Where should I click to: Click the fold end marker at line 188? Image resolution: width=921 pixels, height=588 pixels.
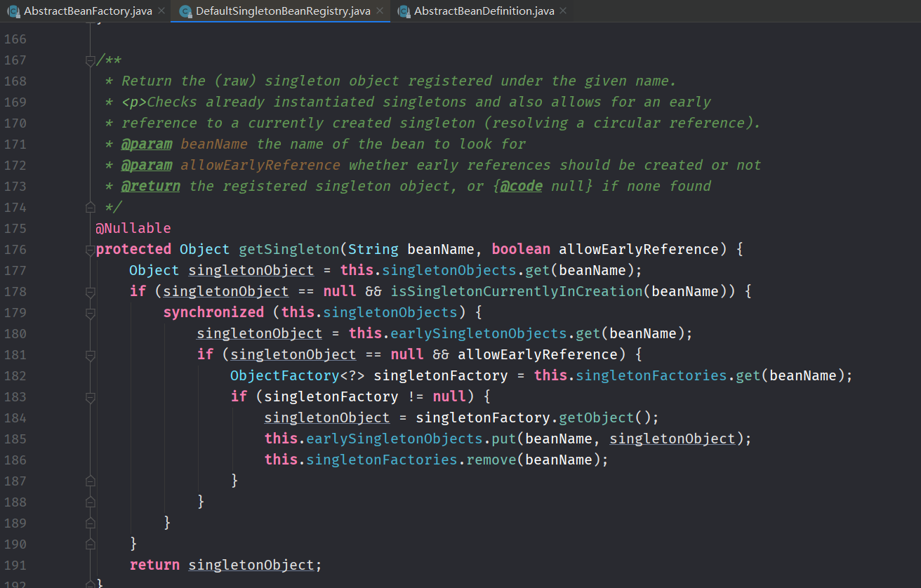click(x=90, y=502)
